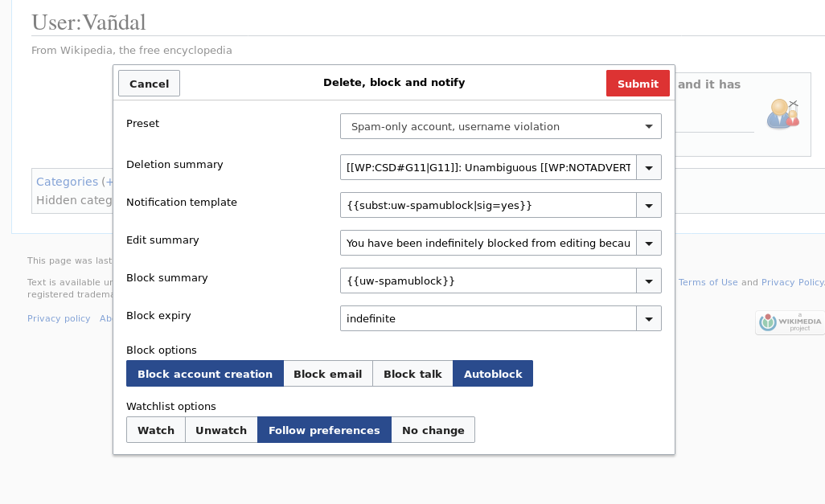
Task: Disable Autoblock
Action: click(x=492, y=373)
